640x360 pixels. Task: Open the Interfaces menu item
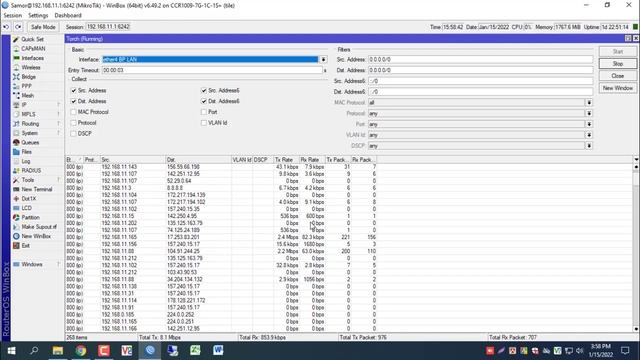coord(32,58)
